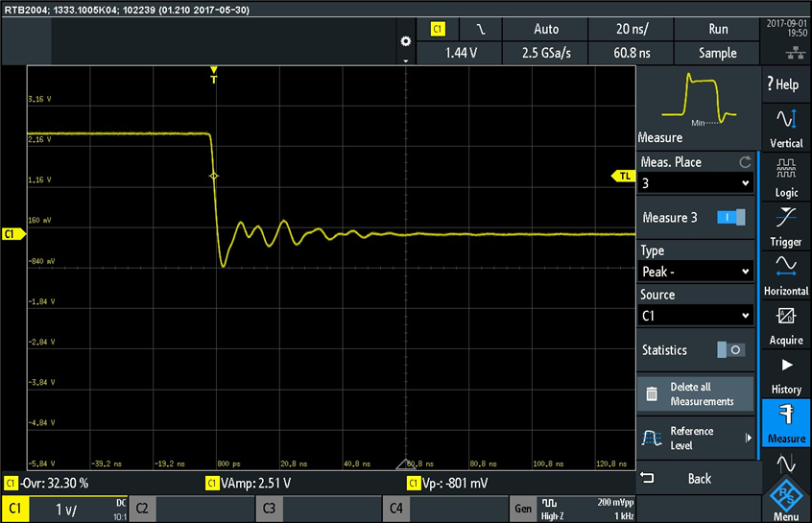
Task: Click the horizontal reference triangle marker
Action: click(x=405, y=464)
